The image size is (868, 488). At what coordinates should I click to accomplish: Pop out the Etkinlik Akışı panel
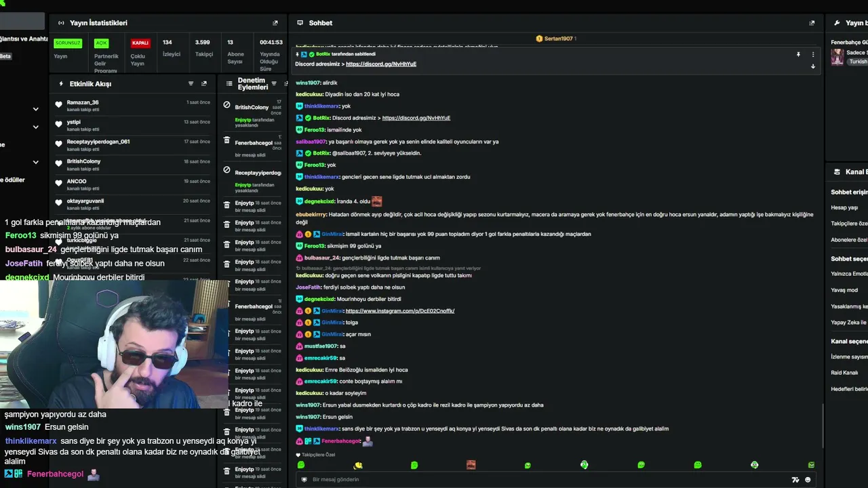204,83
